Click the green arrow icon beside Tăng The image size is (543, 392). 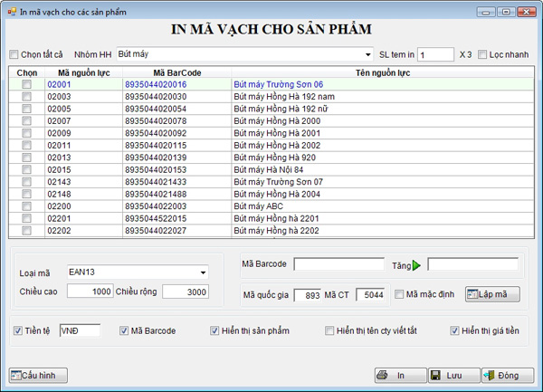tap(417, 265)
